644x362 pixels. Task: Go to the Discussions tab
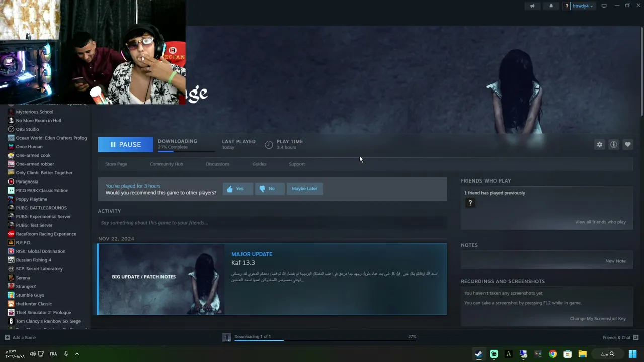[x=218, y=164]
